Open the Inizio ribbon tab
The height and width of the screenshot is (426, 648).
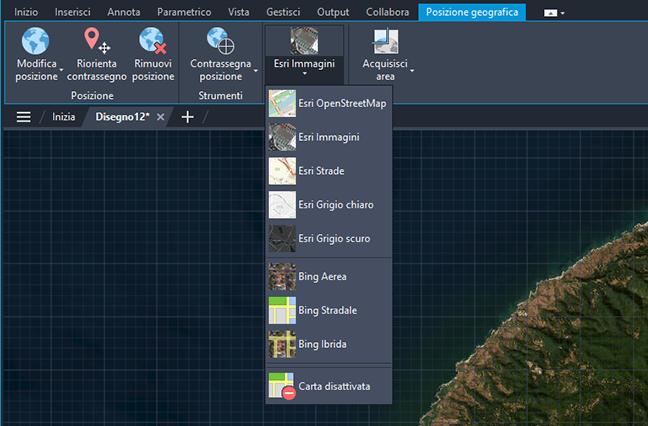[x=26, y=12]
